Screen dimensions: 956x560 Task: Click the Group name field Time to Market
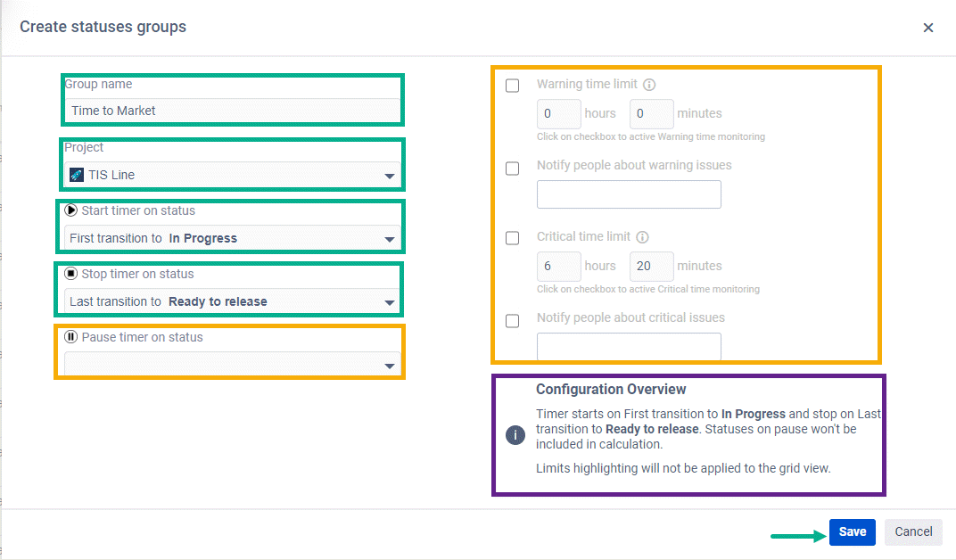click(x=232, y=111)
